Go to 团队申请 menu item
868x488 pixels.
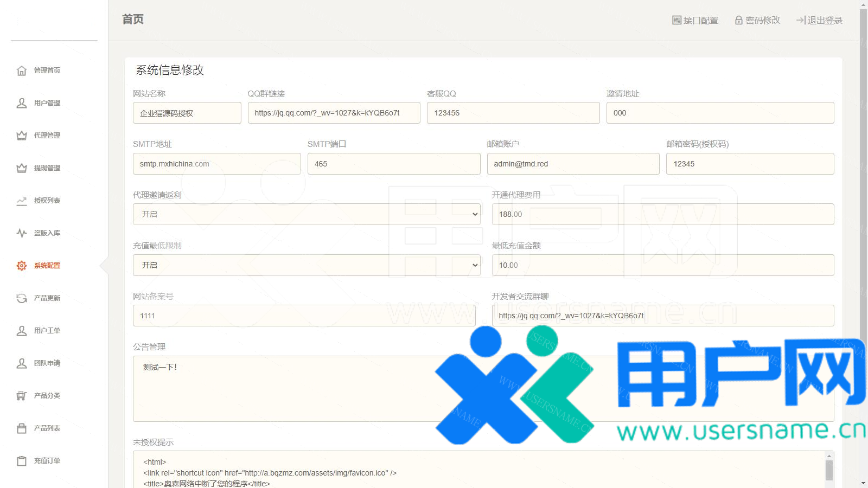tap(47, 363)
